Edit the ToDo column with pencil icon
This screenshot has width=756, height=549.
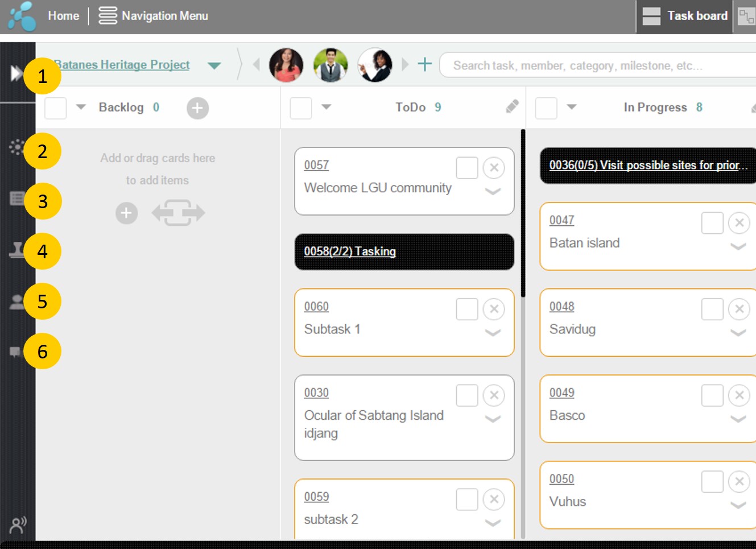coord(512,106)
